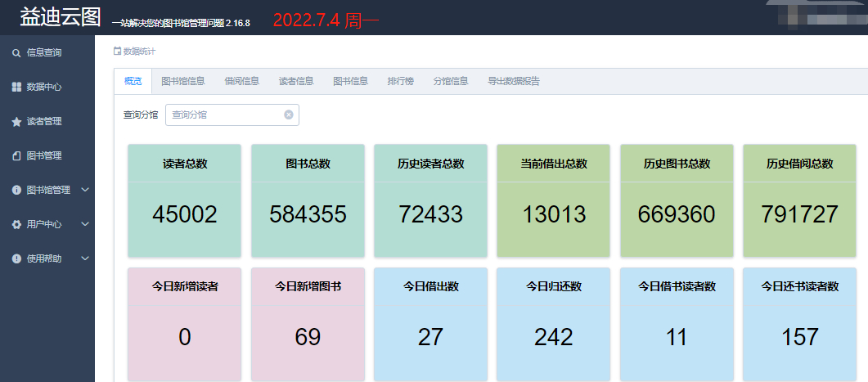This screenshot has height=382, width=868.
Task: Select the 今日归还数 statistics card
Action: (x=554, y=324)
